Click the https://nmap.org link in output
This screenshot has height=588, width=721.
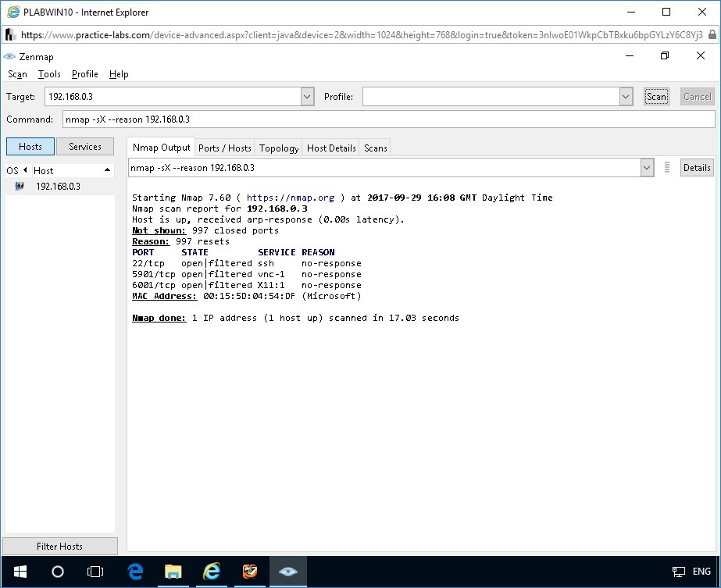click(x=290, y=198)
